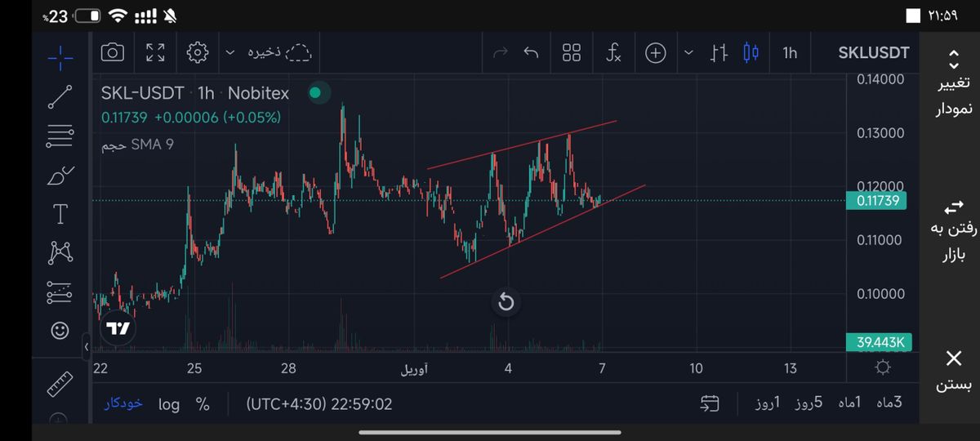The width and height of the screenshot is (980, 441).
Task: Click the date 25 on time axis
Action: pos(194,368)
